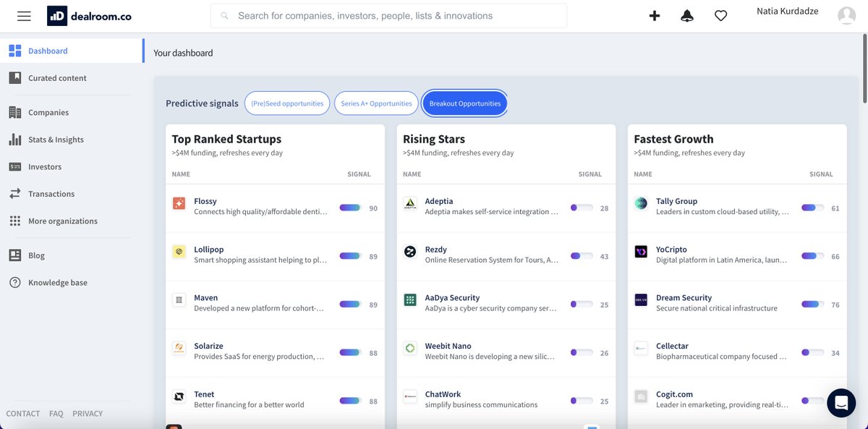Open the Cogit.com company link
The width and height of the screenshot is (868, 429).
(674, 394)
